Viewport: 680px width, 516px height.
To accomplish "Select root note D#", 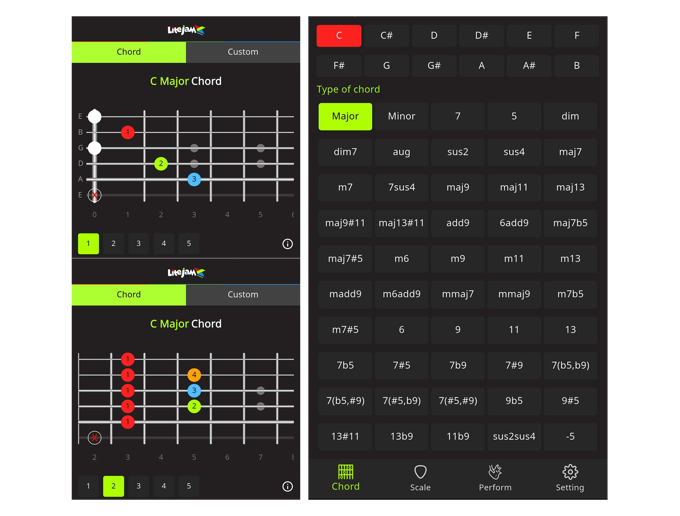I will coord(481,36).
